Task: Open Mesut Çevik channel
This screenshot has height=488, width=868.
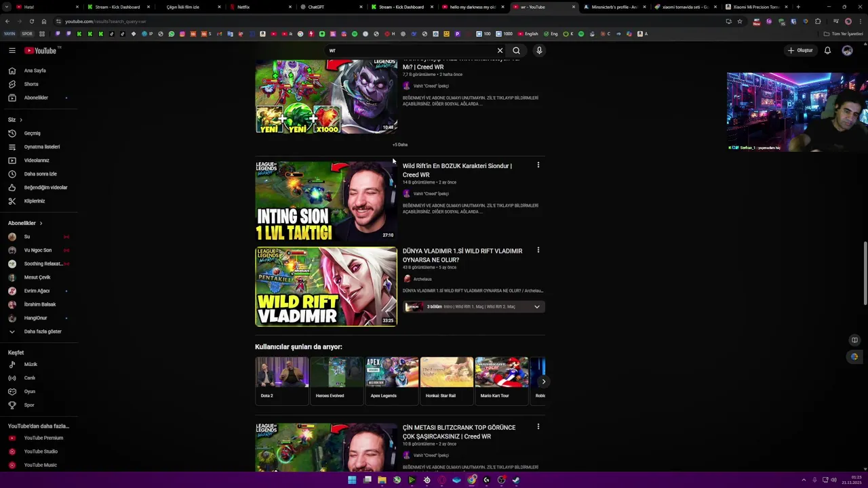Action: click(38, 277)
